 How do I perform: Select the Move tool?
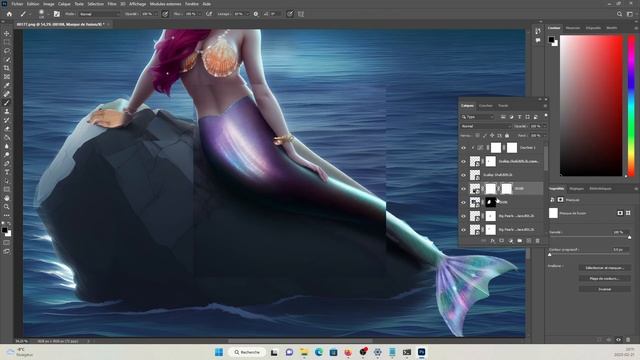[x=7, y=33]
